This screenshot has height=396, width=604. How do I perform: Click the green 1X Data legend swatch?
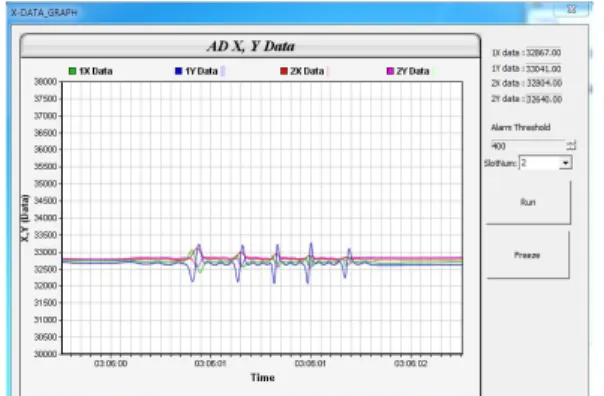(72, 71)
